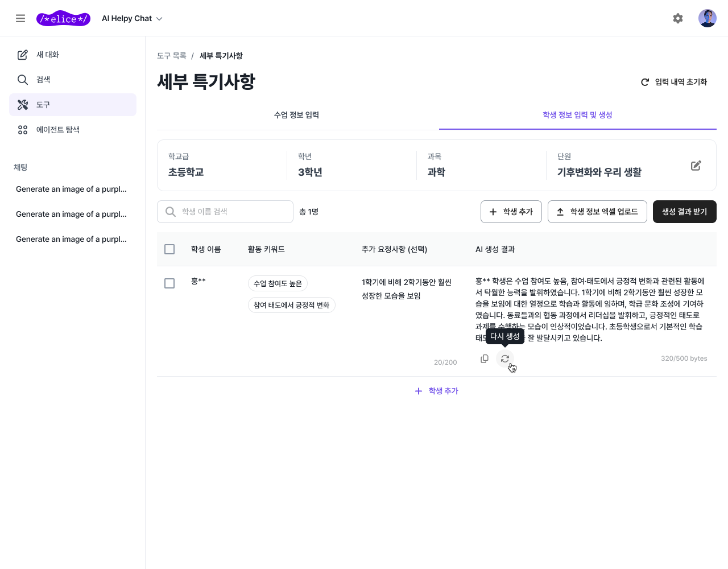
Task: Open the hamburger menu
Action: point(20,18)
